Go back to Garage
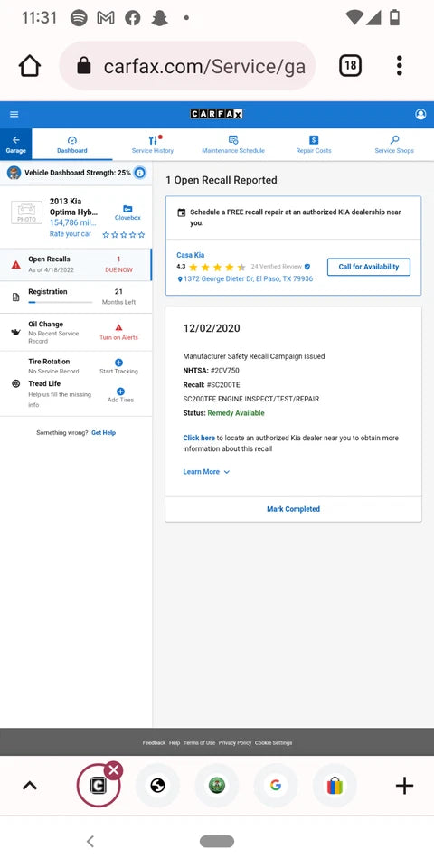This screenshot has height=868, width=434. (16, 145)
